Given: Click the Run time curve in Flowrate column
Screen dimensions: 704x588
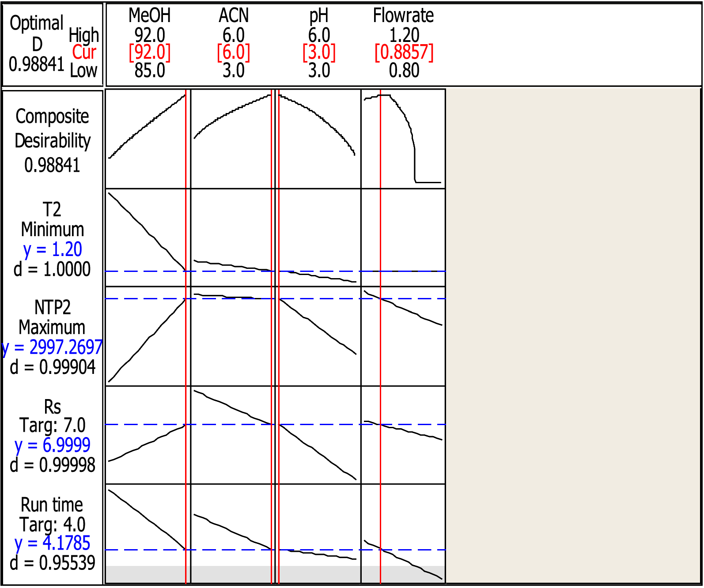Looking at the screenshot, I should click(402, 559).
